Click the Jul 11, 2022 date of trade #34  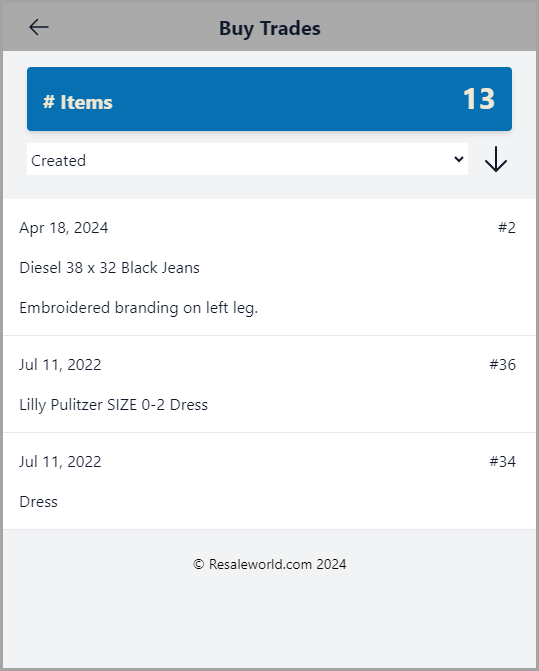(x=60, y=462)
